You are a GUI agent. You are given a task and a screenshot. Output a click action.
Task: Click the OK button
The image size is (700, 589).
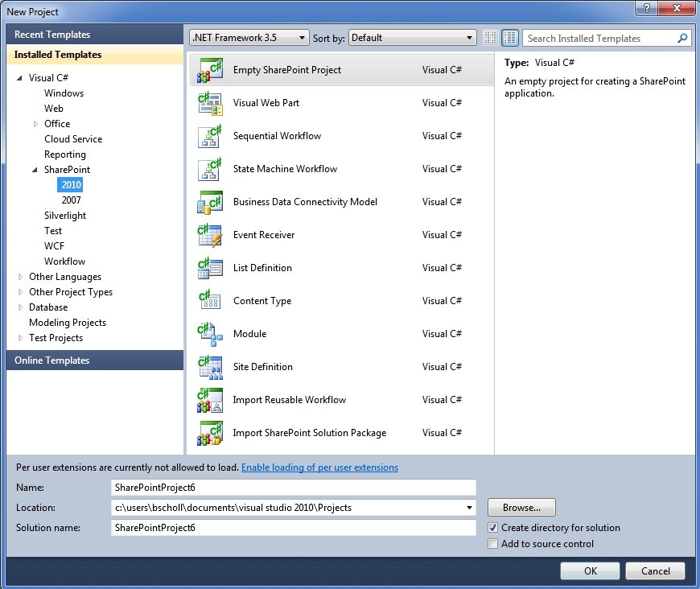click(591, 571)
